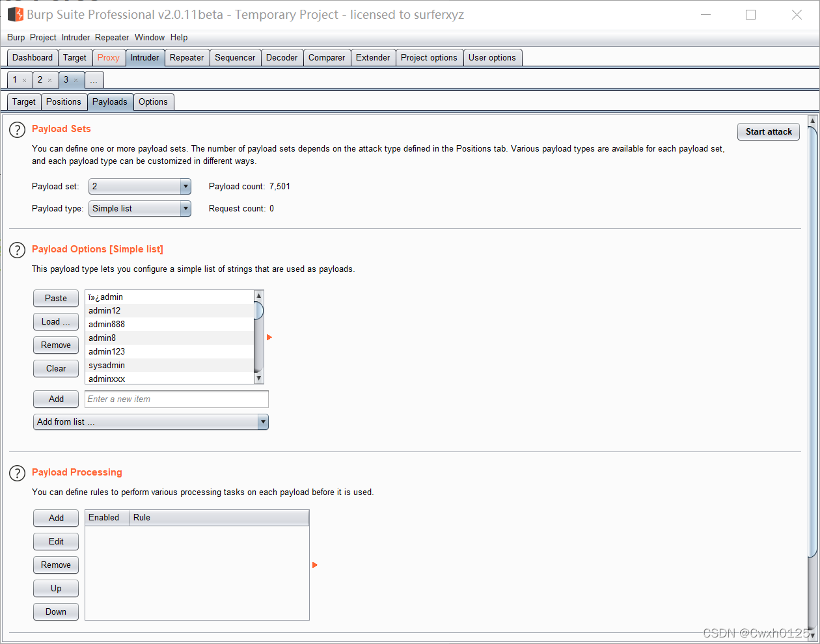The width and height of the screenshot is (820, 644).
Task: Select admin123 in payload list
Action: pyautogui.click(x=169, y=352)
